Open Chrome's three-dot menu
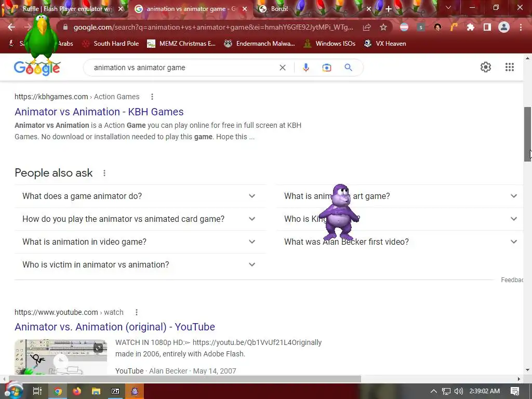 [521, 27]
